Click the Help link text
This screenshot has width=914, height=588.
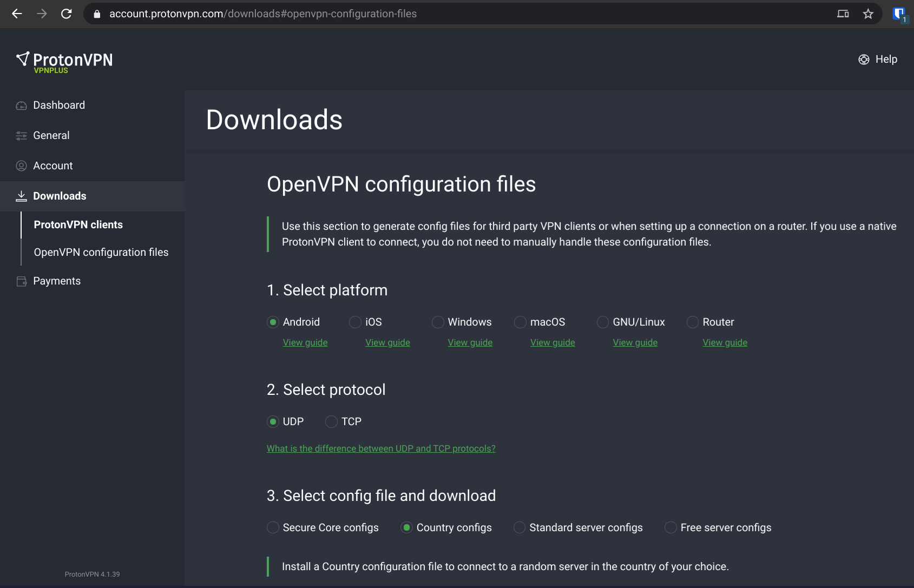886,60
